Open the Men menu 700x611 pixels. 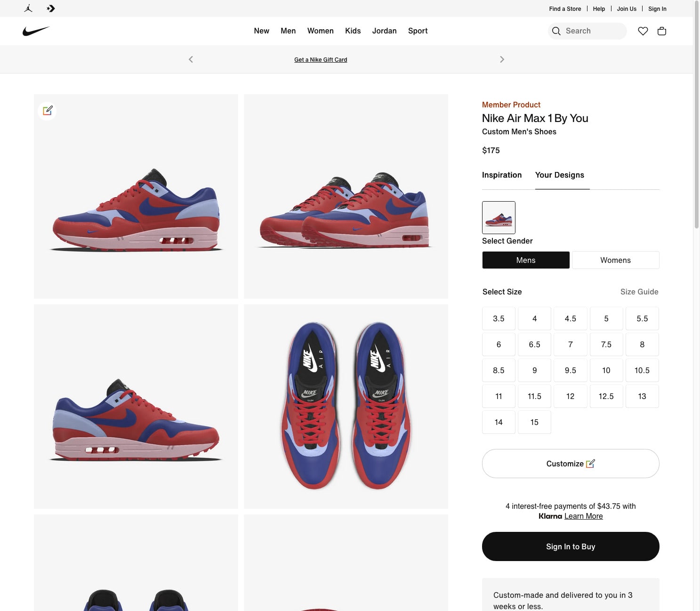click(x=288, y=31)
